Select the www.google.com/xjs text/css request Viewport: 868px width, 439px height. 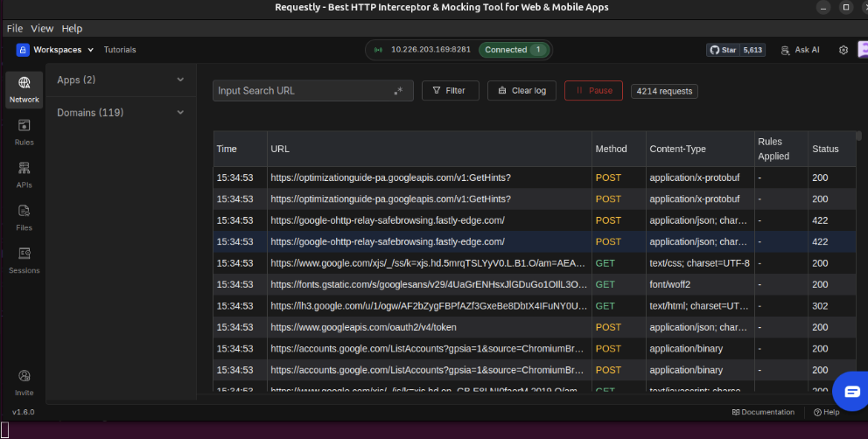tap(535, 263)
